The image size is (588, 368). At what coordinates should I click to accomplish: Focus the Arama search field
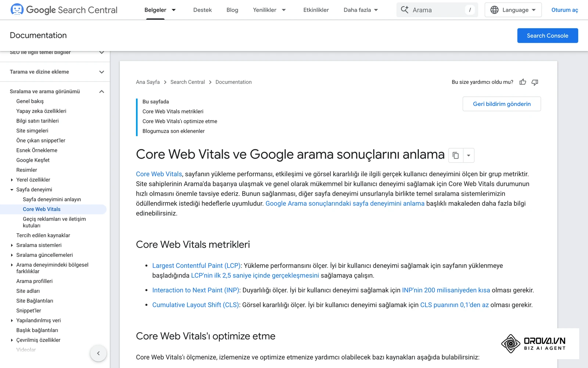[x=437, y=10]
